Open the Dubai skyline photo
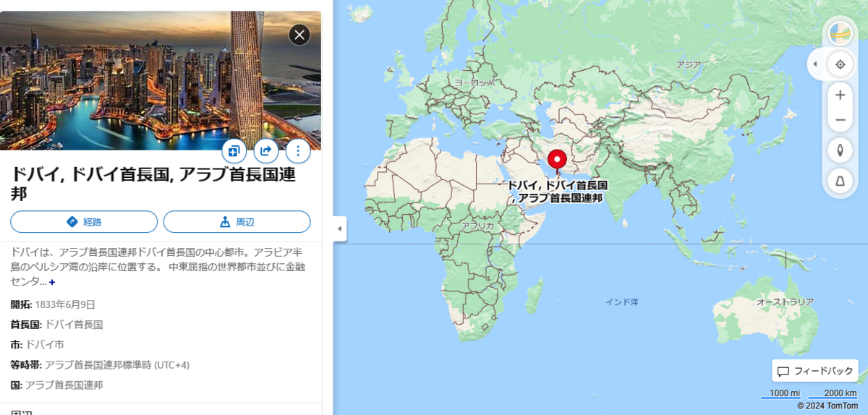The height and width of the screenshot is (415, 868). (x=161, y=80)
